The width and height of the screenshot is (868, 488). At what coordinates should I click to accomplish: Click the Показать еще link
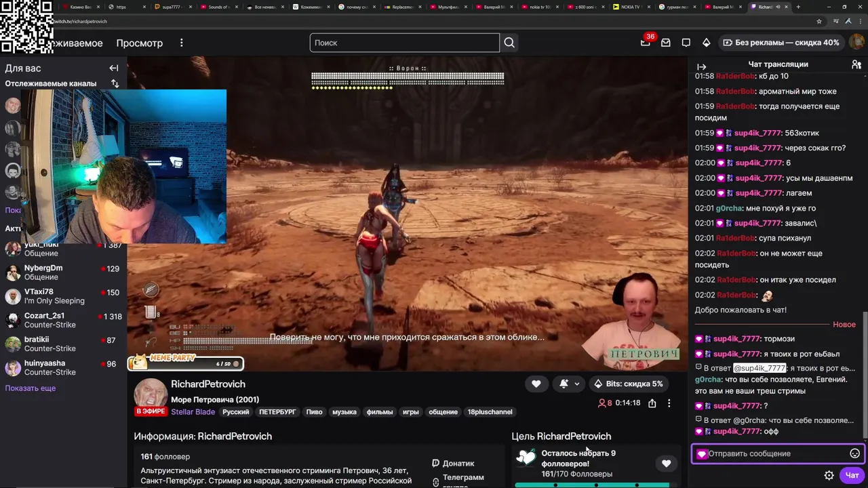point(31,388)
